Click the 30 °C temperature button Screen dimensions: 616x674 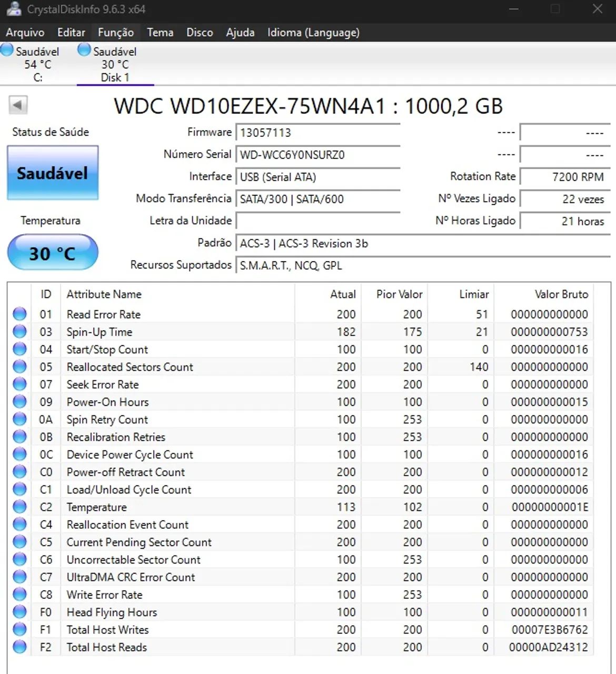coord(53,253)
